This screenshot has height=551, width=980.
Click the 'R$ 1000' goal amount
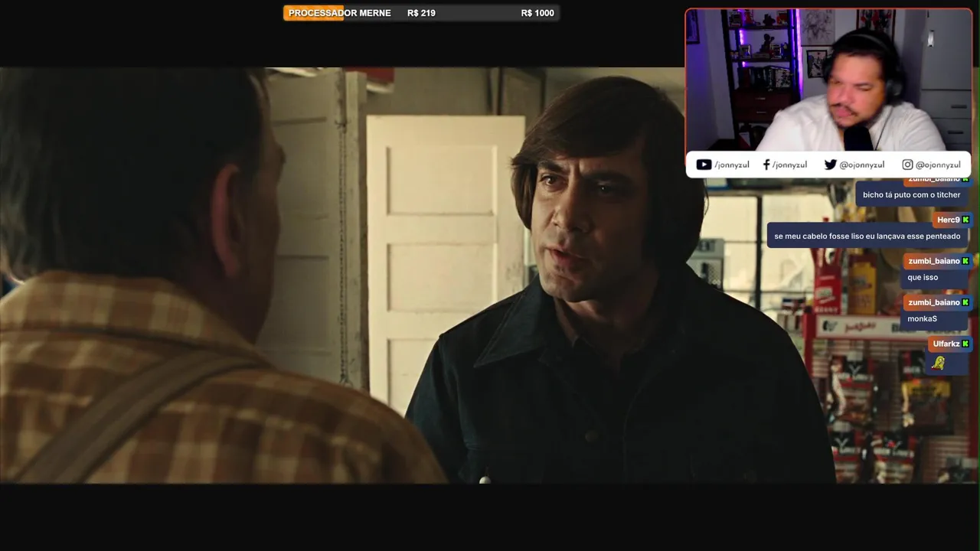pos(537,13)
